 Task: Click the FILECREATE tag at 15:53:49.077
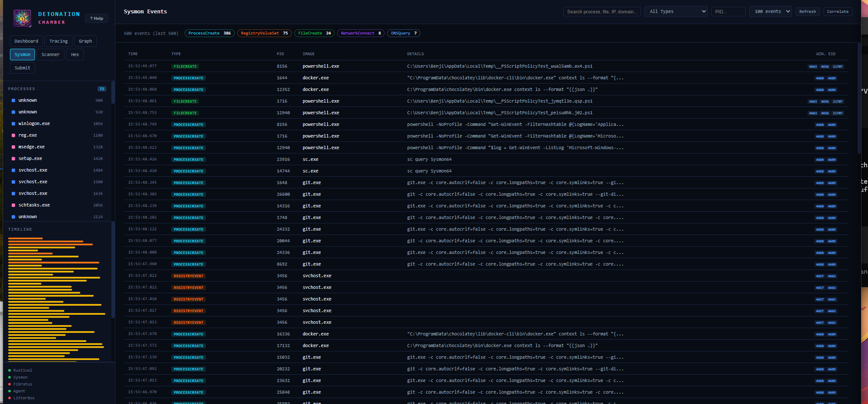click(185, 66)
